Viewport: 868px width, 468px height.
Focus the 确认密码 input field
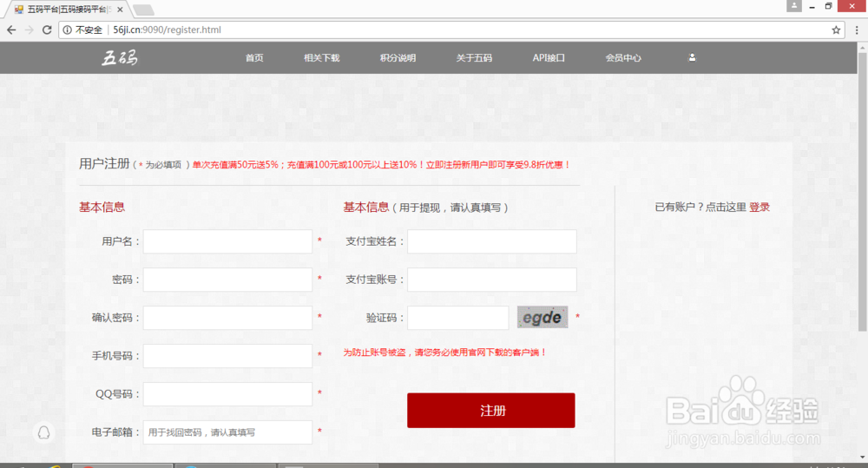point(227,318)
